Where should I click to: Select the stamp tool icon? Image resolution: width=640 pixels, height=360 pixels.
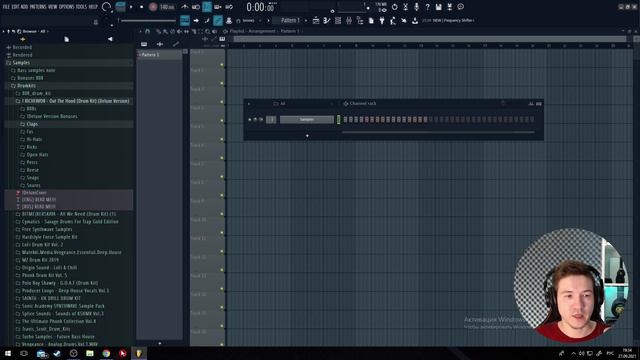point(229,20)
